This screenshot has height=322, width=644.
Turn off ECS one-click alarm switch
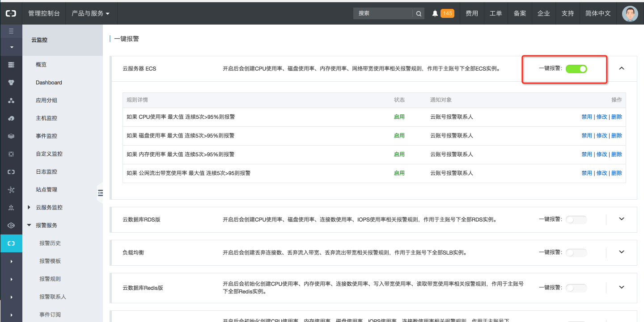pos(576,69)
